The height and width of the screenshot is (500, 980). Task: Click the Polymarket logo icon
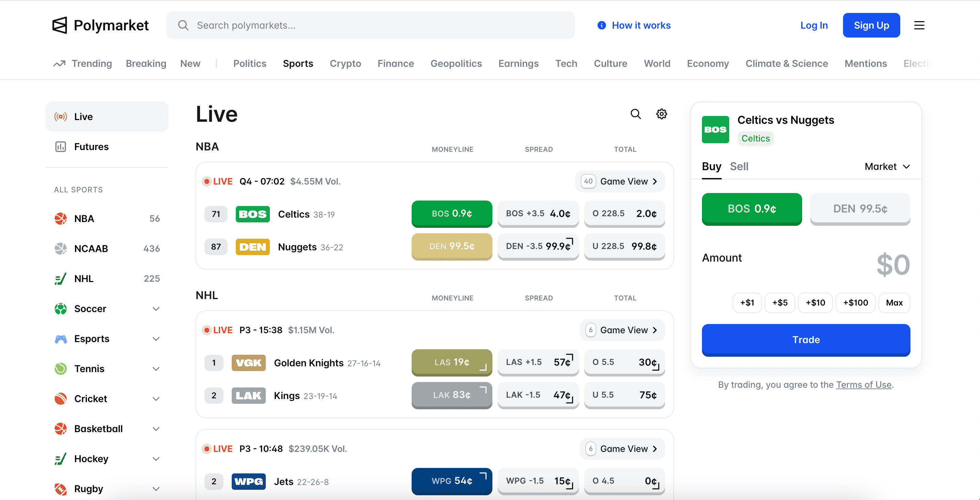[x=60, y=25]
